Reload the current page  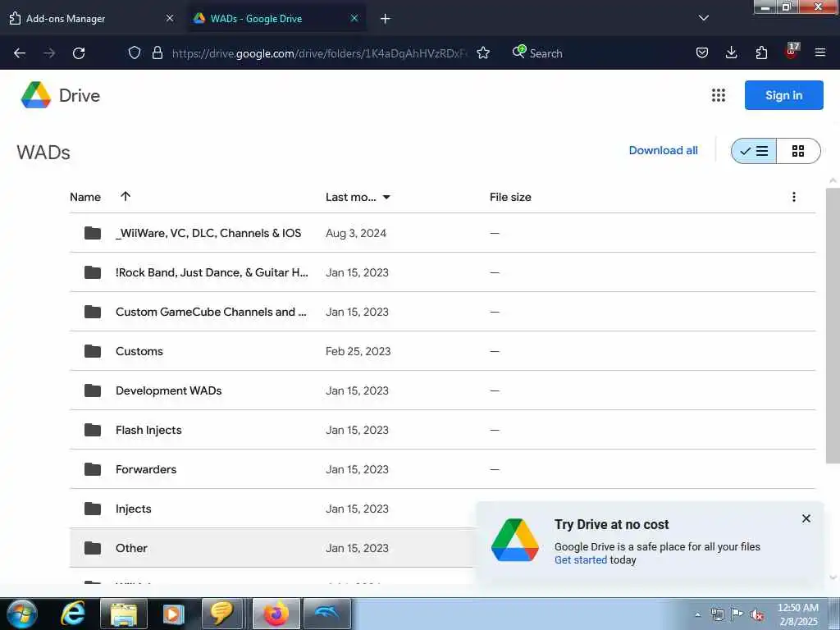(x=79, y=53)
